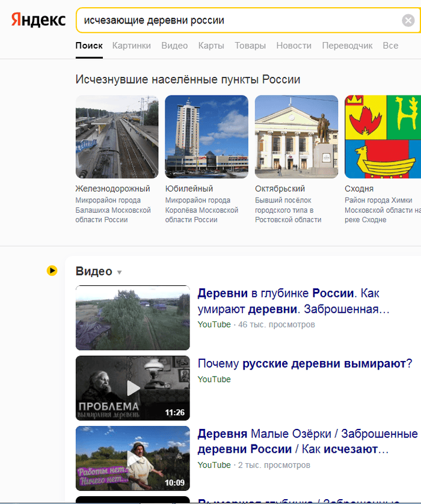Viewport: 421px width, 504px height.
Task: Click the Октябрьский title link
Action: click(280, 189)
